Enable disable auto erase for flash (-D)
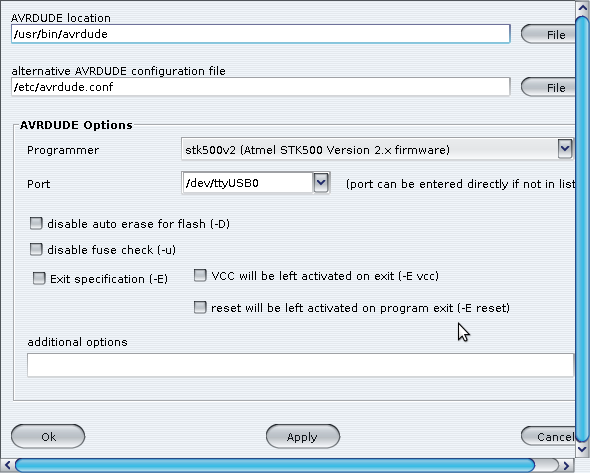590x473 pixels. pyautogui.click(x=36, y=223)
